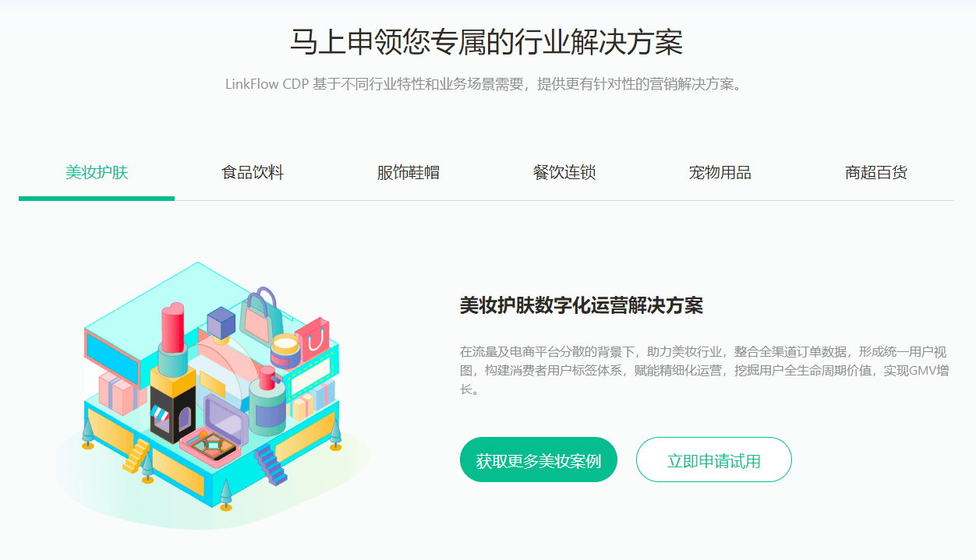Click the 获取更多美妆案例 button
The width and height of the screenshot is (976, 560).
539,460
